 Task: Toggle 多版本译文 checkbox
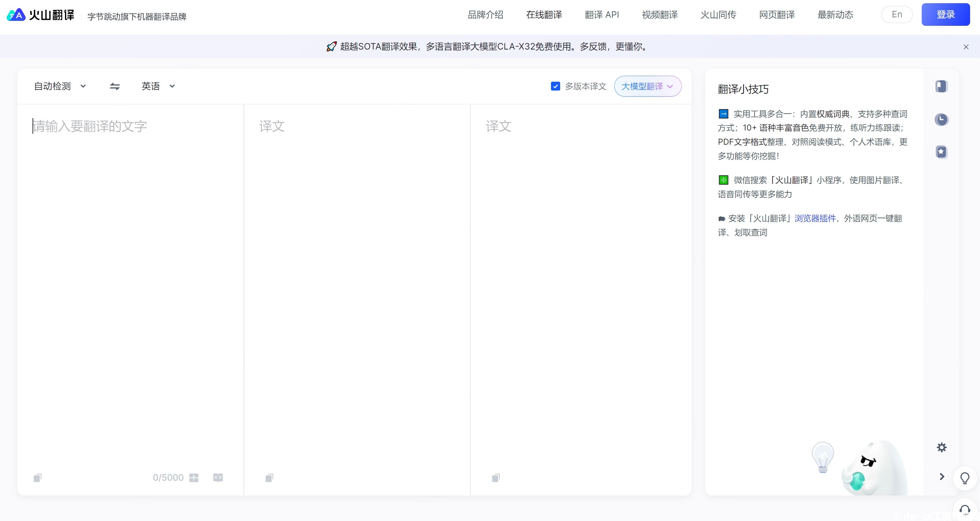point(556,86)
